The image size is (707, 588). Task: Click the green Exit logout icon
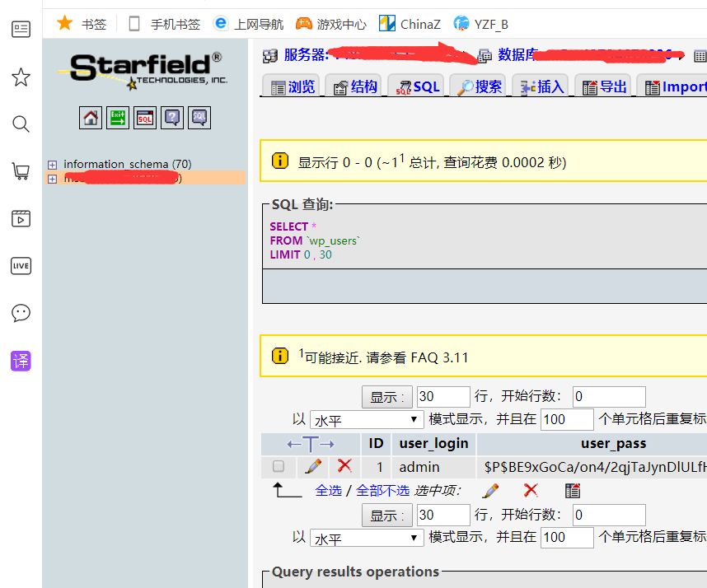pos(118,118)
